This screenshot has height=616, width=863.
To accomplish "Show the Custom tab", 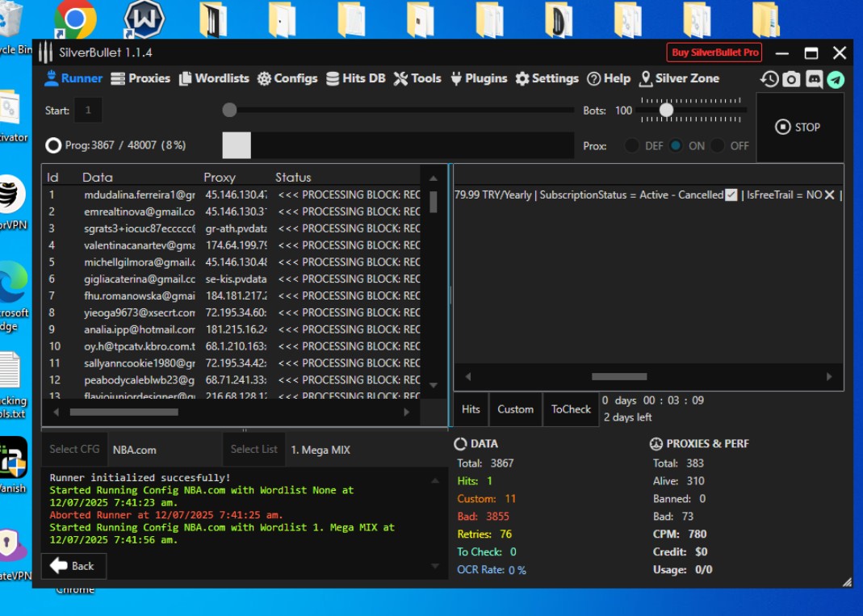I will tap(516, 409).
